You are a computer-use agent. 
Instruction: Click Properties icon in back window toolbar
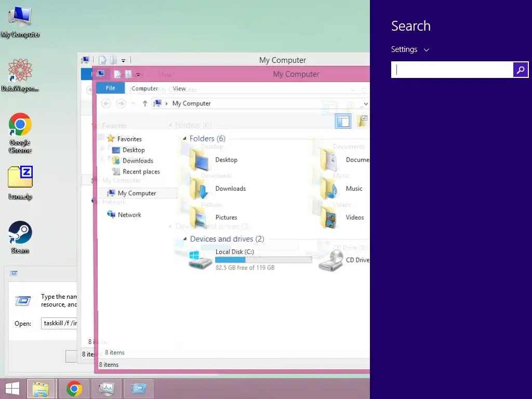point(102,60)
